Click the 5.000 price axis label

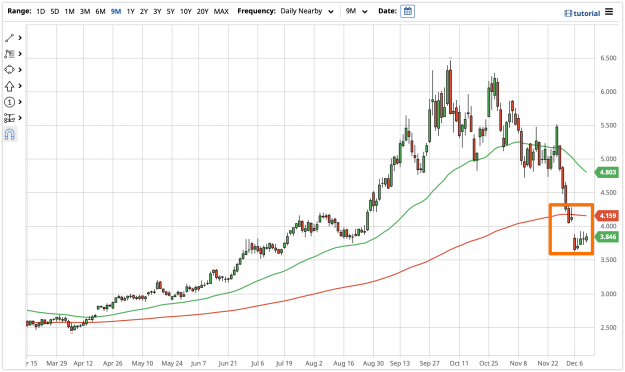pos(608,159)
